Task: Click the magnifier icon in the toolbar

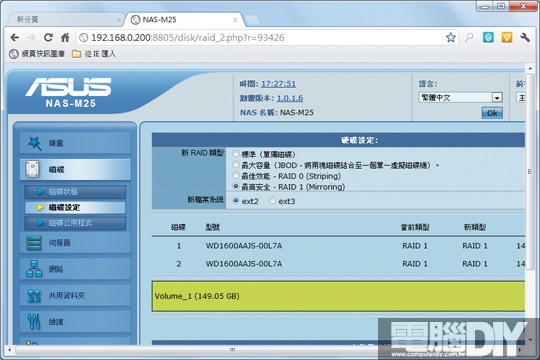Action: [x=469, y=37]
